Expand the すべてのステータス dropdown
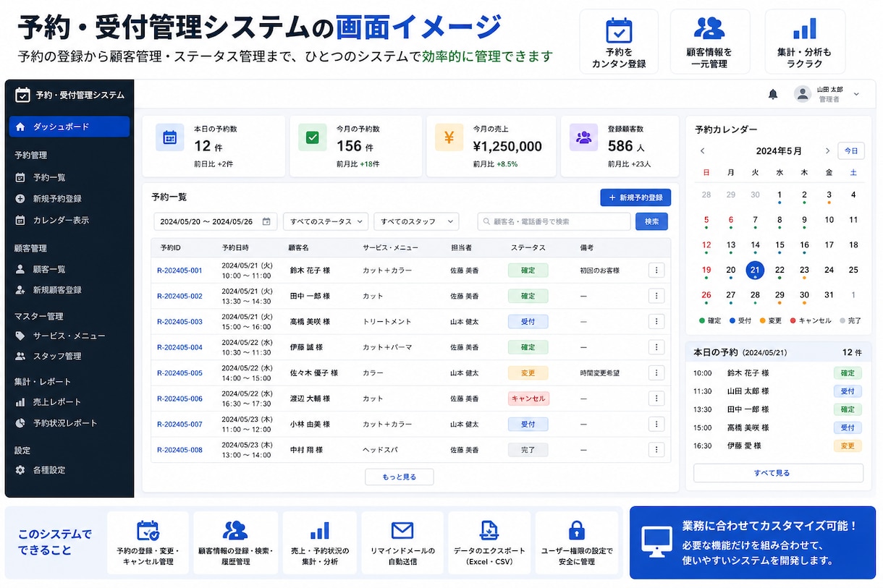 point(326,221)
